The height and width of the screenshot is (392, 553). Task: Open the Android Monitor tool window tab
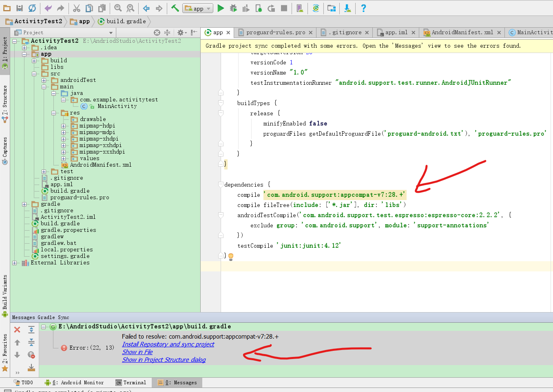tap(74, 383)
